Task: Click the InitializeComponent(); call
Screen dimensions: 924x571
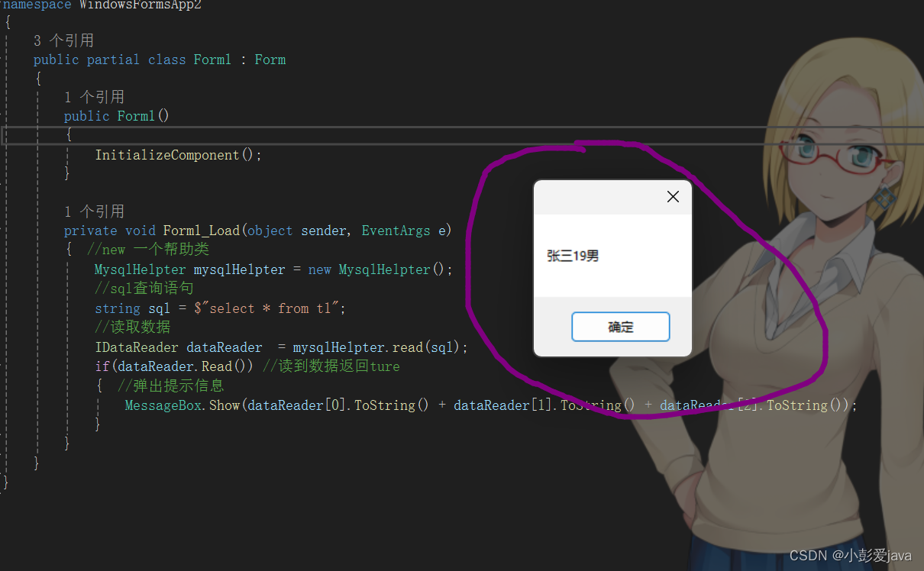Action: (178, 155)
